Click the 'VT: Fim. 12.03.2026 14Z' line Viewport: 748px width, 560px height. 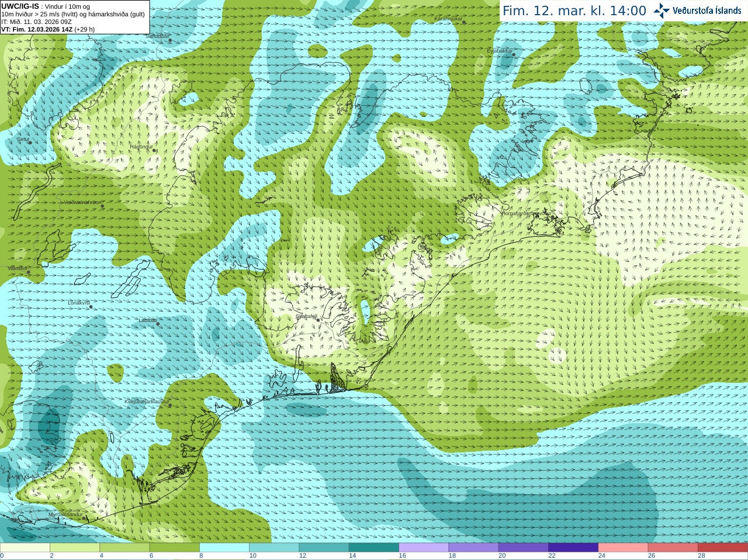(47, 29)
